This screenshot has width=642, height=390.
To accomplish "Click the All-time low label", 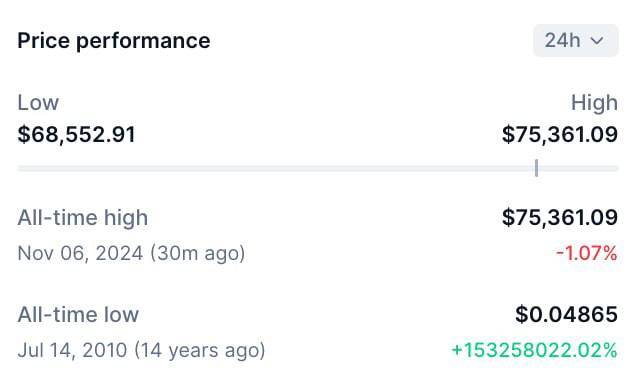I will (x=78, y=315).
